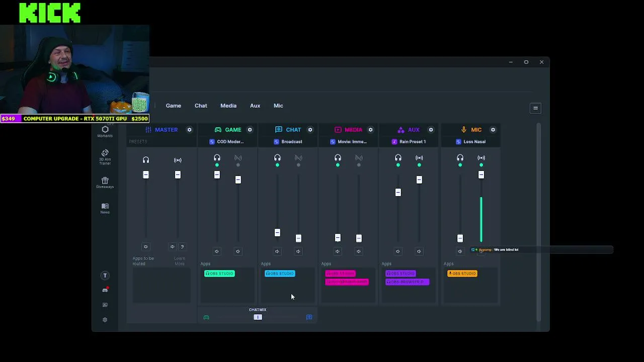This screenshot has width=644, height=362.
Task: Select OBS STUDIO app tag in Aux
Action: pos(400,274)
